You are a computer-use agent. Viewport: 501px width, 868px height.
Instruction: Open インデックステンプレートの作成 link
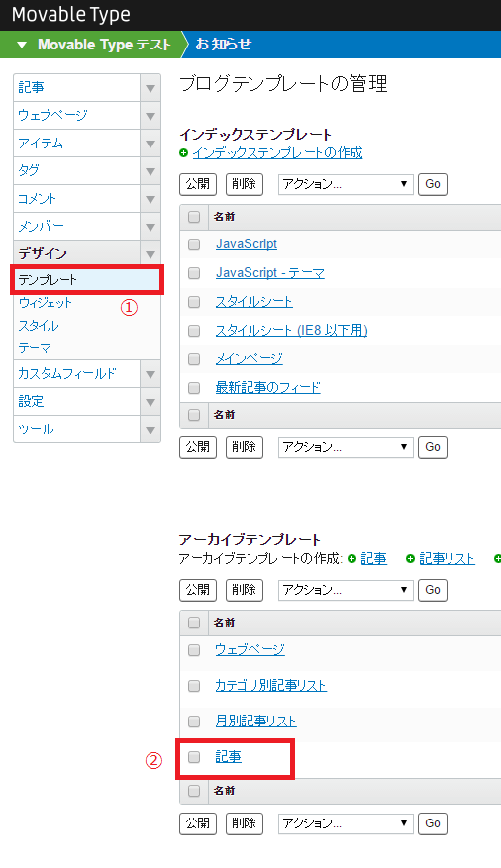tap(278, 153)
